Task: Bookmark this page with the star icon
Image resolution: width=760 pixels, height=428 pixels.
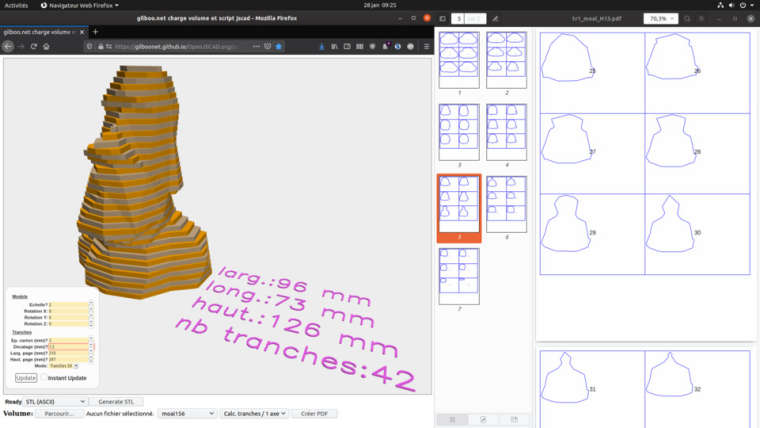Action: point(279,47)
